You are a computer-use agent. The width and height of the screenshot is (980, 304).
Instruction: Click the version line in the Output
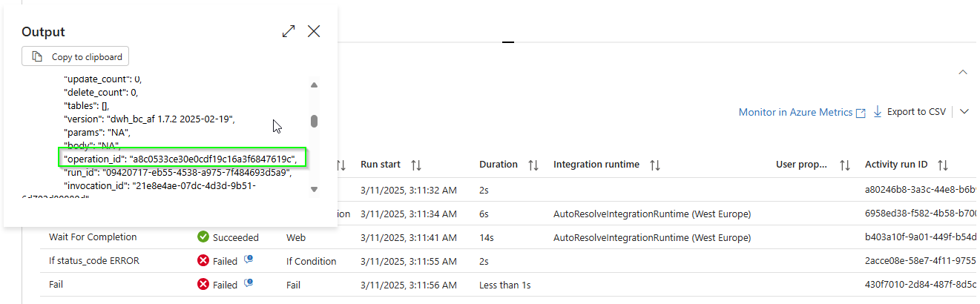150,119
